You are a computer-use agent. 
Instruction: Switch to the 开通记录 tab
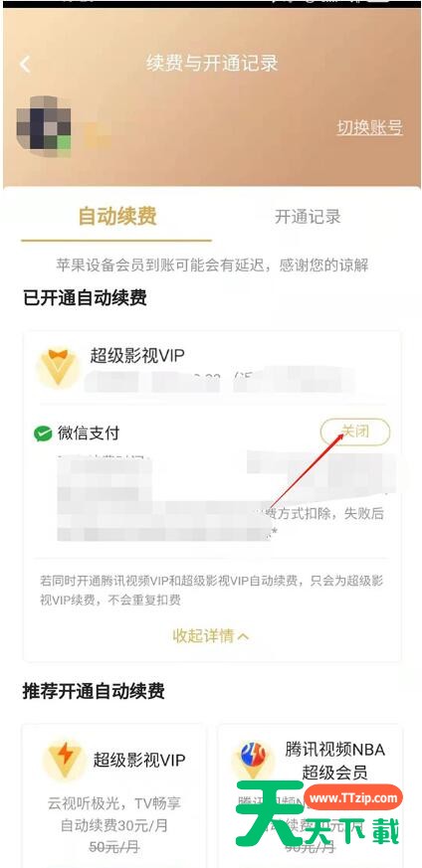[x=308, y=217]
